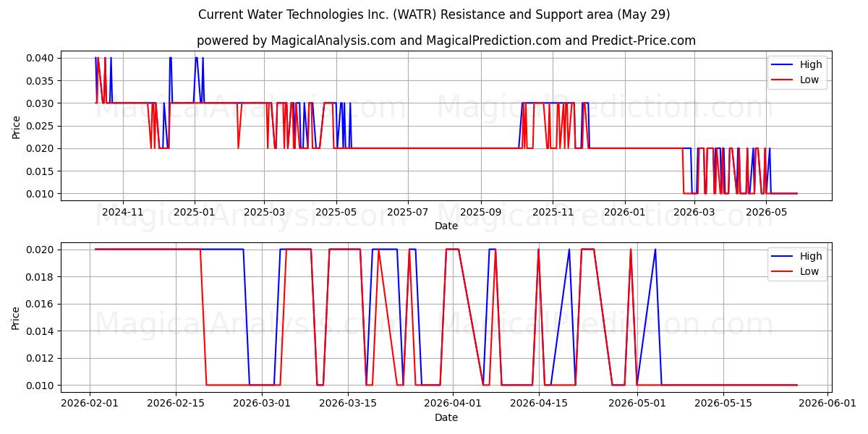Click 'Low' in the top chart legend
The image size is (868, 434).
[x=809, y=80]
